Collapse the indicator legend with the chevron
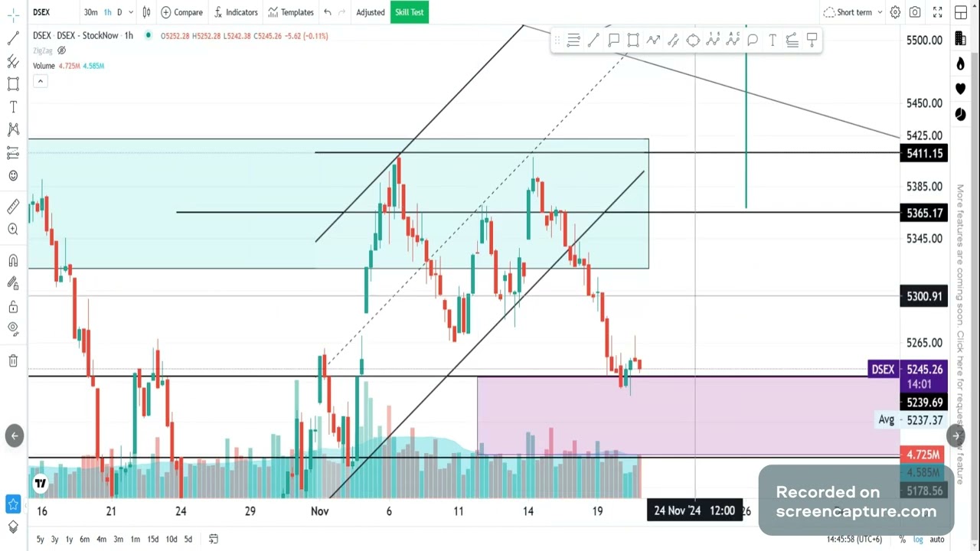 click(x=40, y=81)
